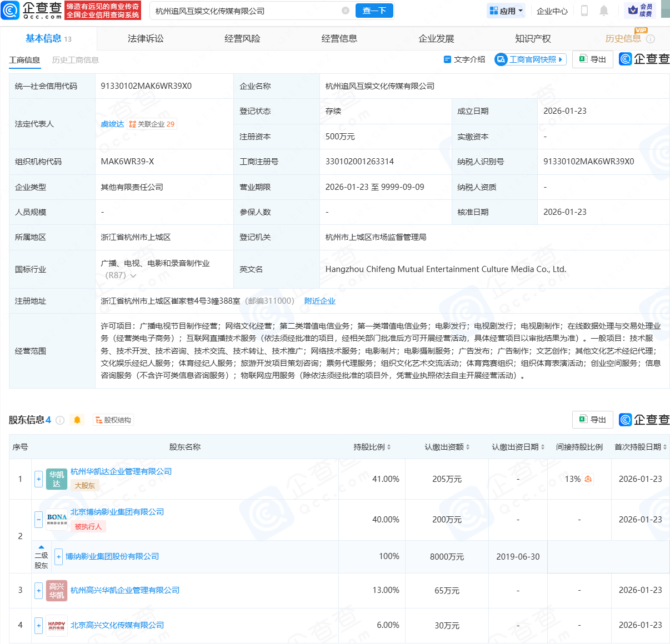Open the mobile app phone icon

tap(584, 11)
